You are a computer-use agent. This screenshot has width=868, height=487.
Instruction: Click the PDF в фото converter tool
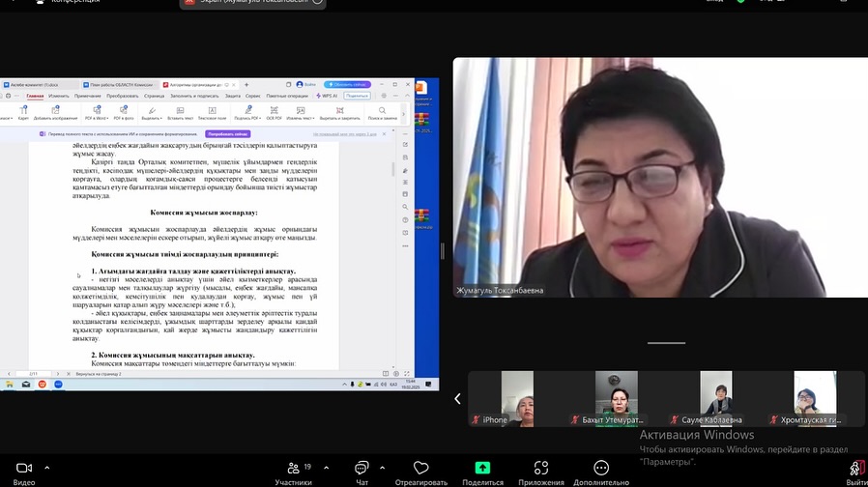point(124,113)
